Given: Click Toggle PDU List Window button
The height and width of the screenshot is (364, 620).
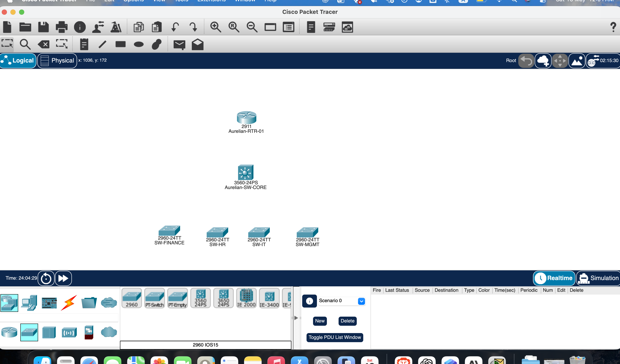Looking at the screenshot, I should click(x=335, y=337).
